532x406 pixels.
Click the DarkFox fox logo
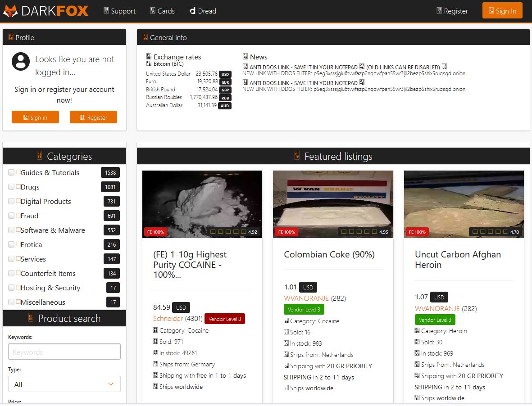click(x=10, y=10)
